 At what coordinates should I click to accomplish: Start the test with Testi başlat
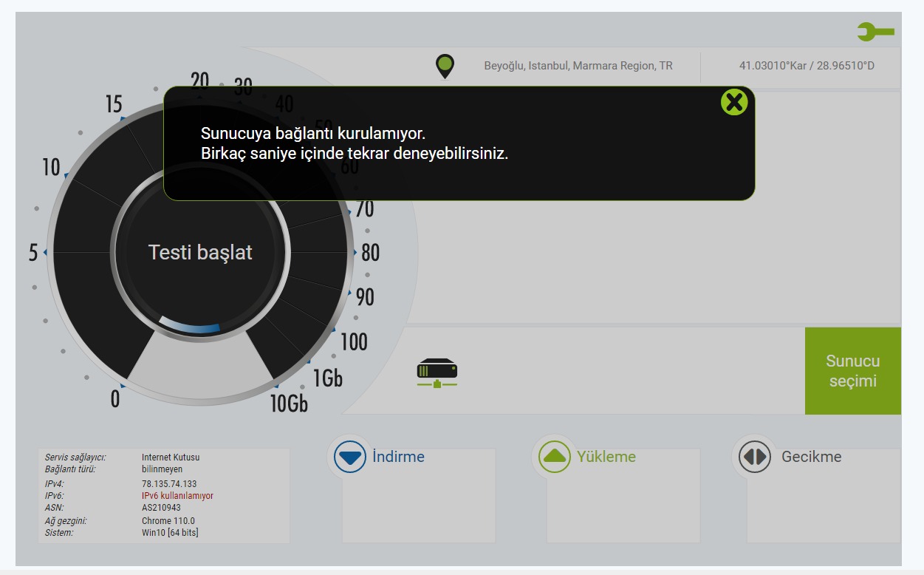click(x=200, y=252)
